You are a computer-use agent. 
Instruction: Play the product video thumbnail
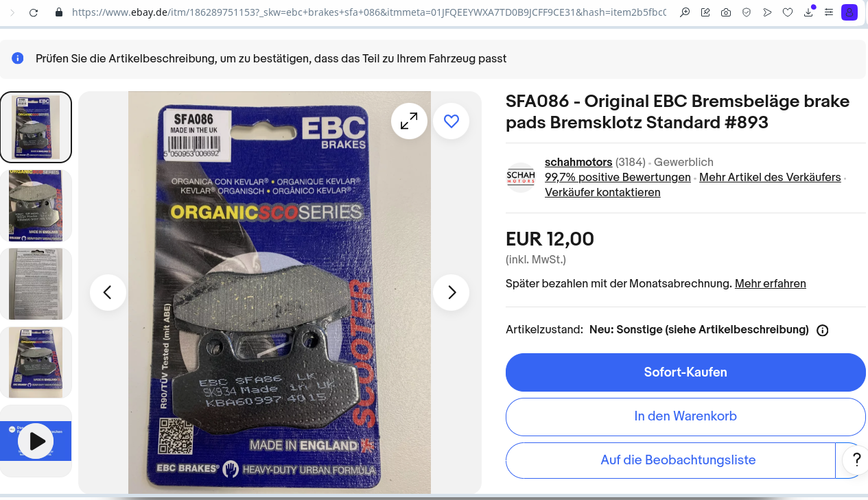pyautogui.click(x=36, y=441)
